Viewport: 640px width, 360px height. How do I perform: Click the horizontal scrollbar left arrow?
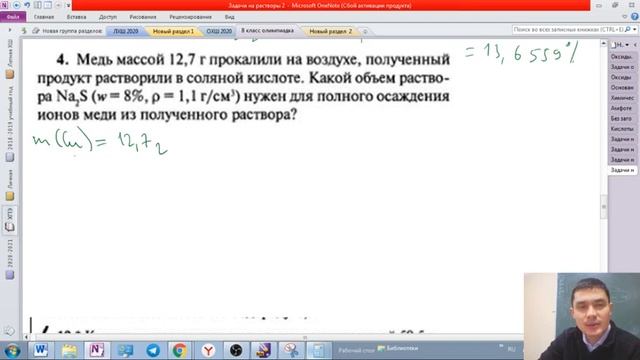[27, 337]
